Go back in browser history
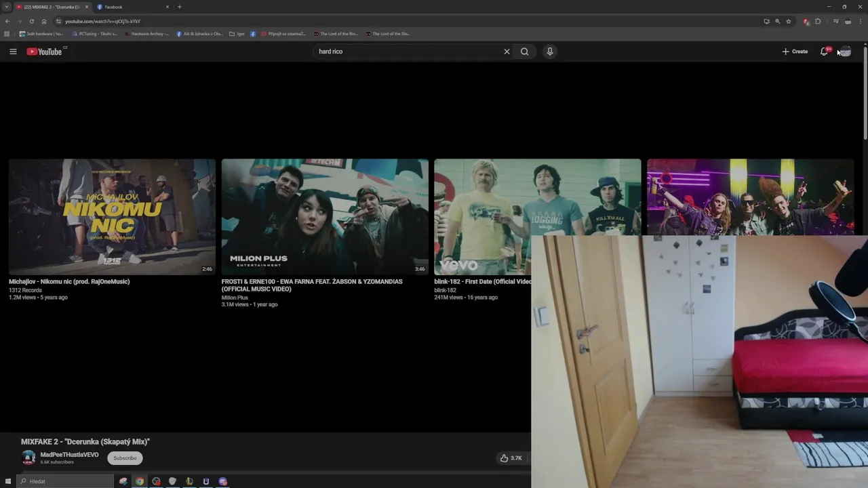Viewport: 868px width, 488px height. pyautogui.click(x=7, y=21)
